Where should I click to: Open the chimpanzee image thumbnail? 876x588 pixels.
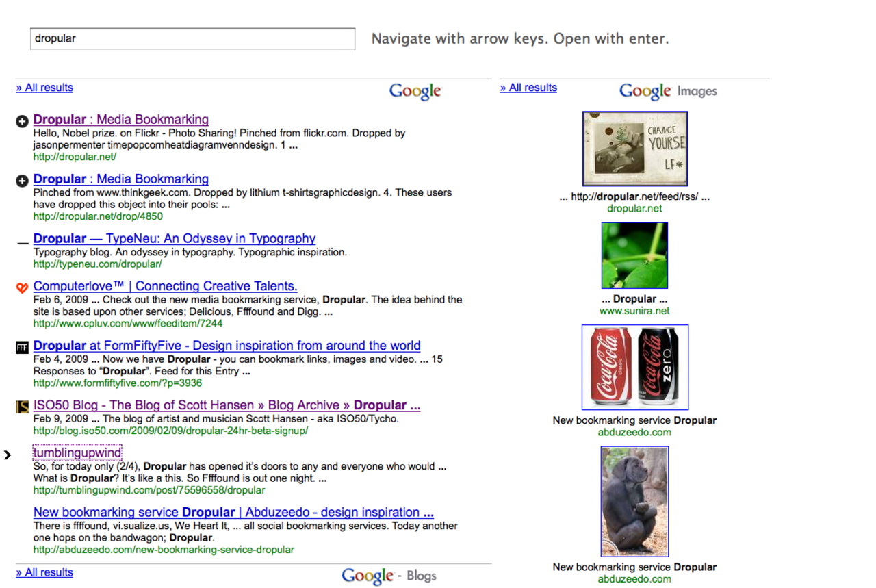[x=634, y=501]
